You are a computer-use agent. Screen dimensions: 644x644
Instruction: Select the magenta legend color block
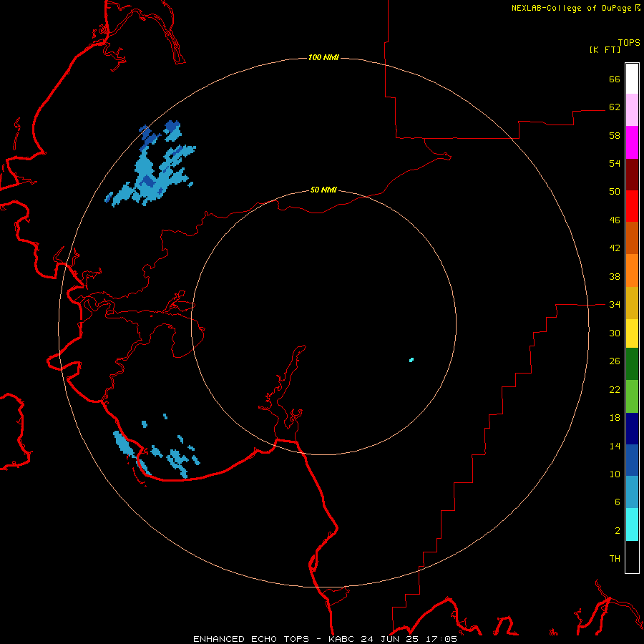[632, 142]
